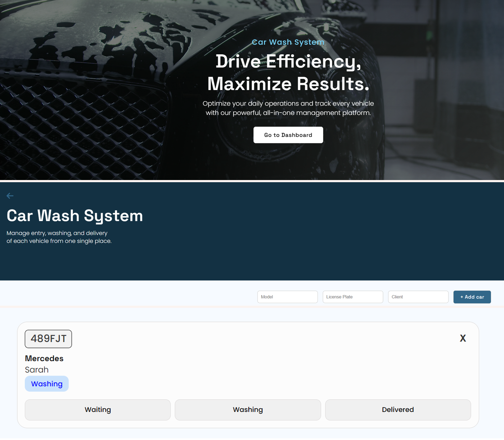The image size is (504, 440).
Task: Click the Mercedes model name
Action: pyautogui.click(x=44, y=359)
